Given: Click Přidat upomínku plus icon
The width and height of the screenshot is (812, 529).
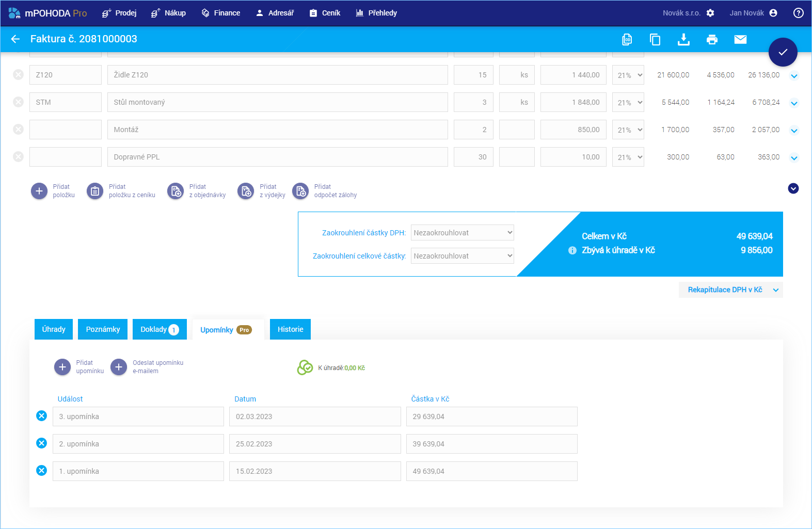Looking at the screenshot, I should [62, 367].
